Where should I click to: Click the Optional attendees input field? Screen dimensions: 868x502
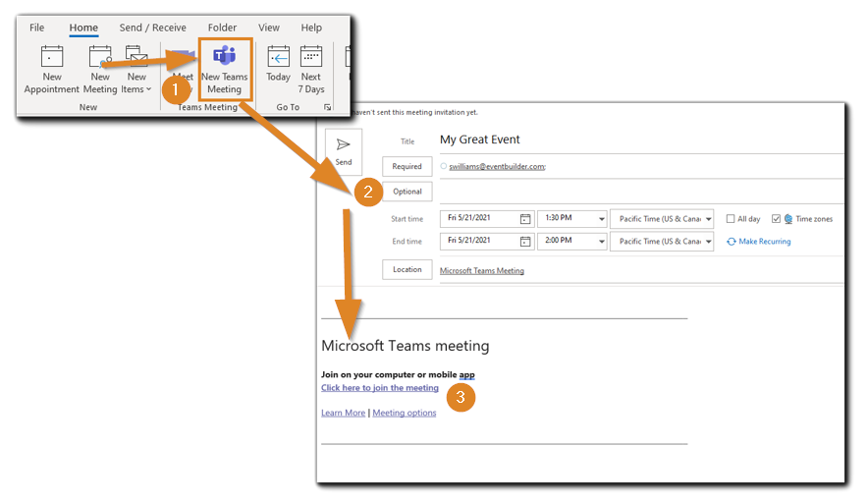pyautogui.click(x=642, y=192)
